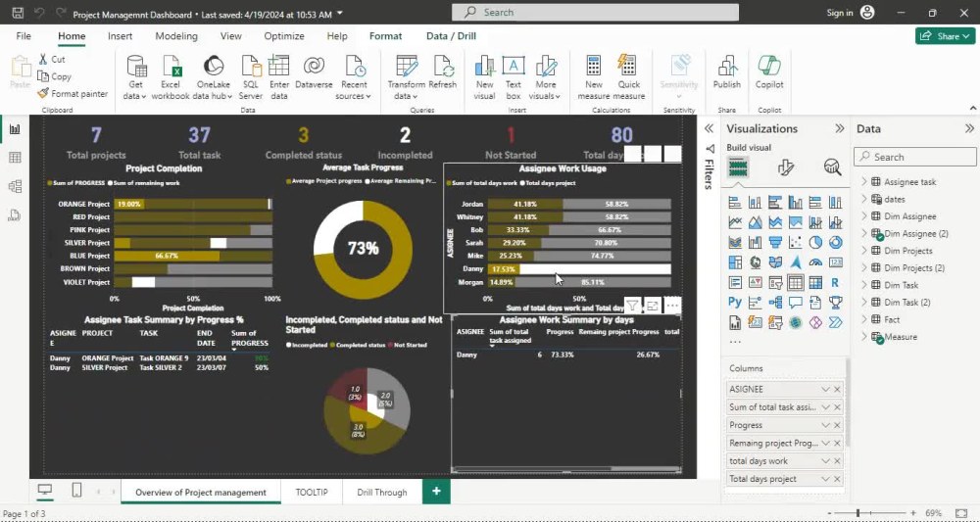
Task: Insert the Q&A speech bubble visual
Action: pyautogui.click(x=795, y=303)
